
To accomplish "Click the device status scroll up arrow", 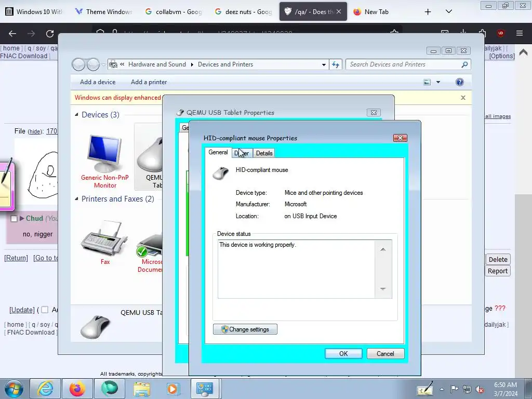I will (383, 249).
